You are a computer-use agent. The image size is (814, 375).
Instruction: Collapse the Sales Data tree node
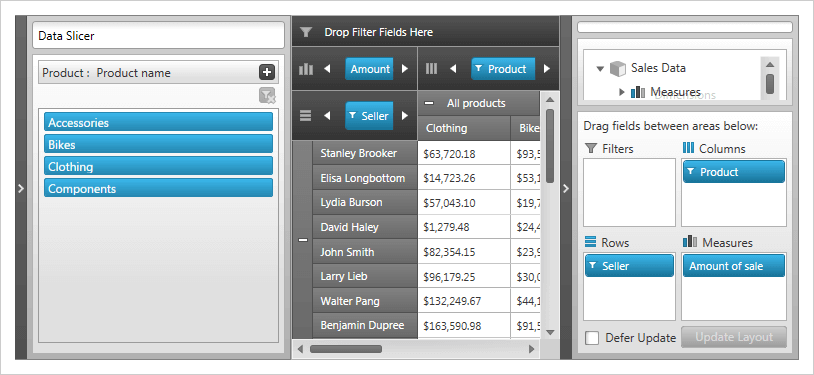point(601,69)
